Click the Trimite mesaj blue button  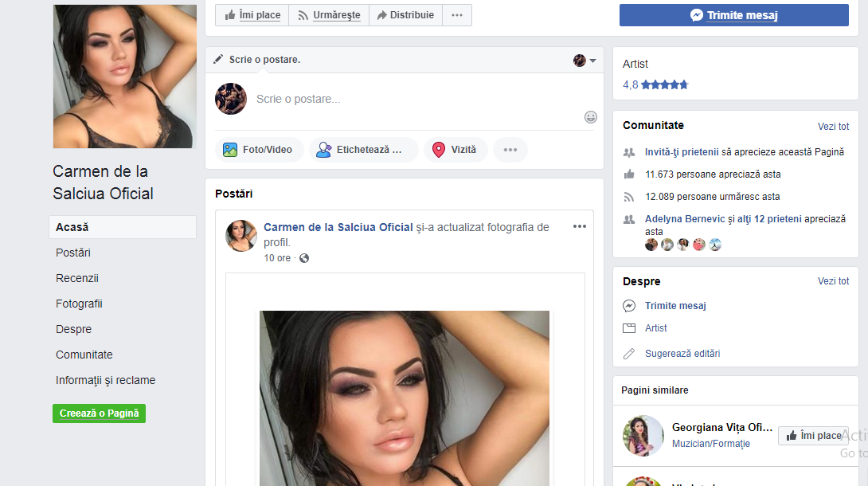733,15
